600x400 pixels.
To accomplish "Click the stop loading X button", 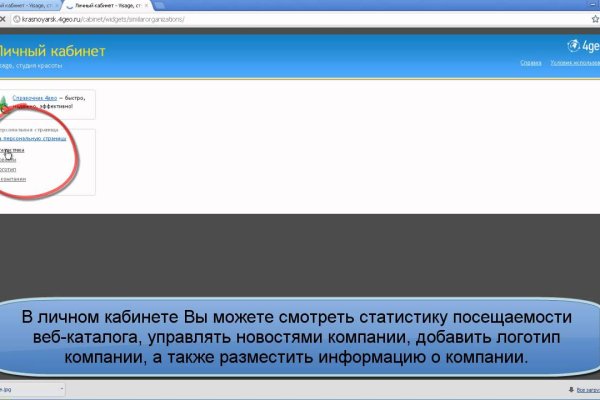I will tap(4, 18).
